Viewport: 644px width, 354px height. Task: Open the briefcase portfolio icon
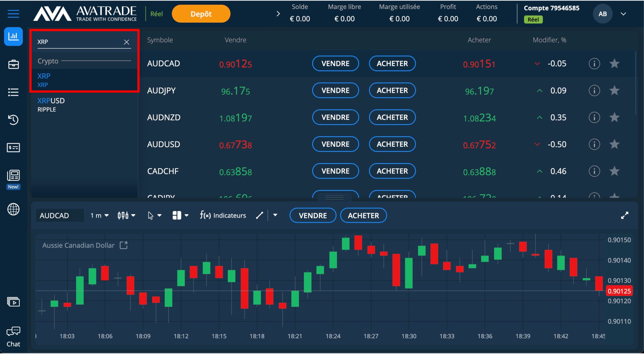(x=13, y=64)
